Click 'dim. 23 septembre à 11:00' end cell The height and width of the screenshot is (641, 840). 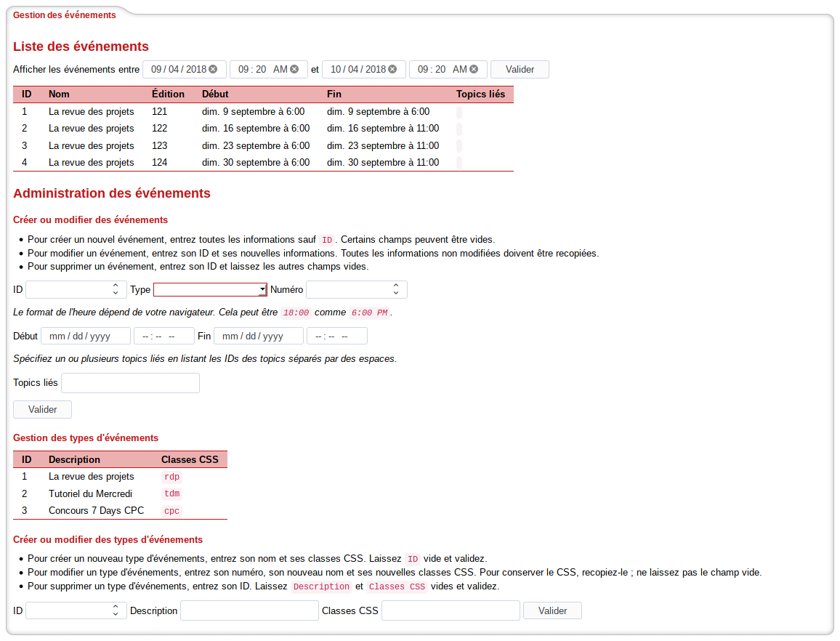pos(383,146)
